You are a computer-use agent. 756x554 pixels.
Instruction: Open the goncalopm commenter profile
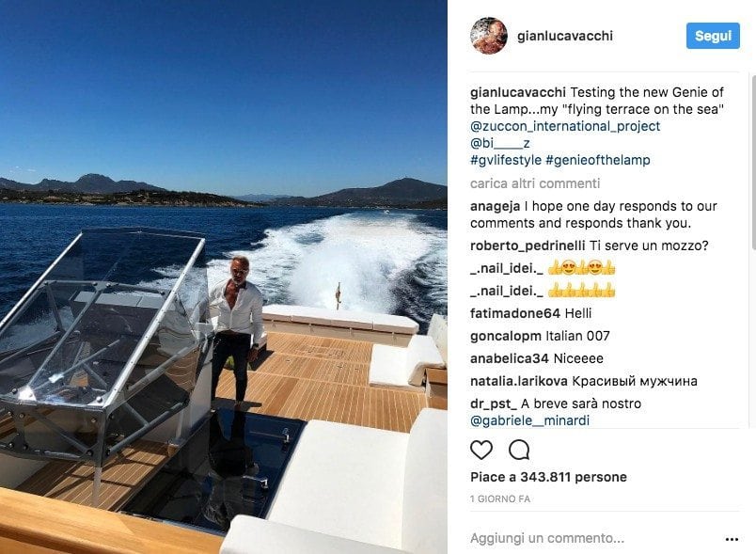click(x=506, y=336)
